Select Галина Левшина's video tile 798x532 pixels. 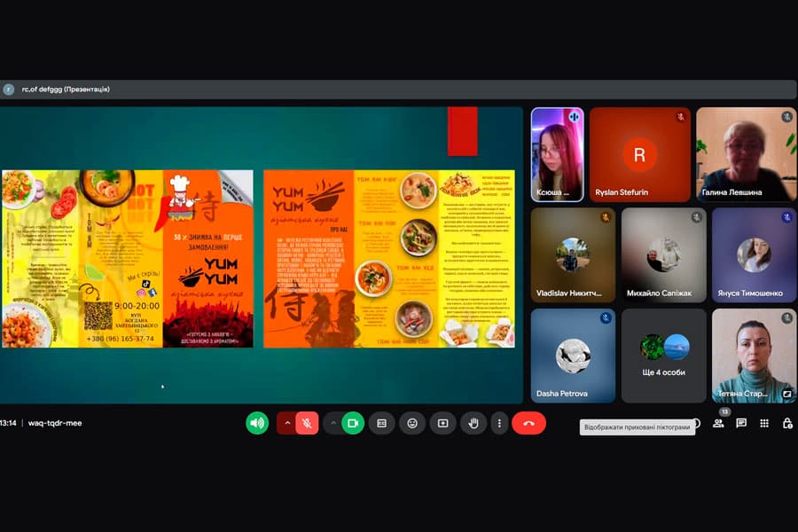click(746, 154)
